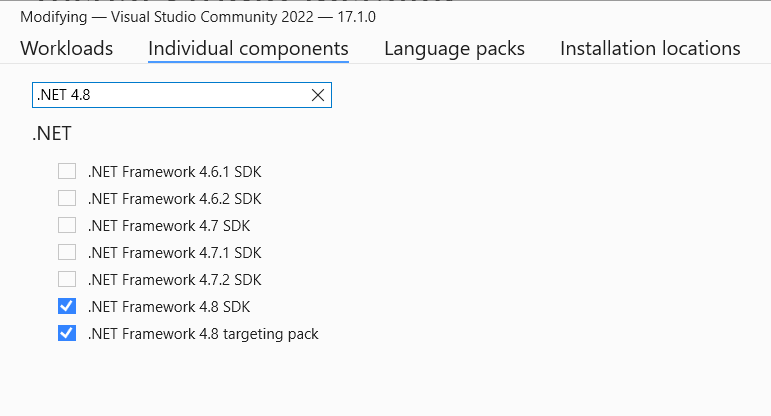Click the Modifying Visual Studio Community title

(198, 17)
